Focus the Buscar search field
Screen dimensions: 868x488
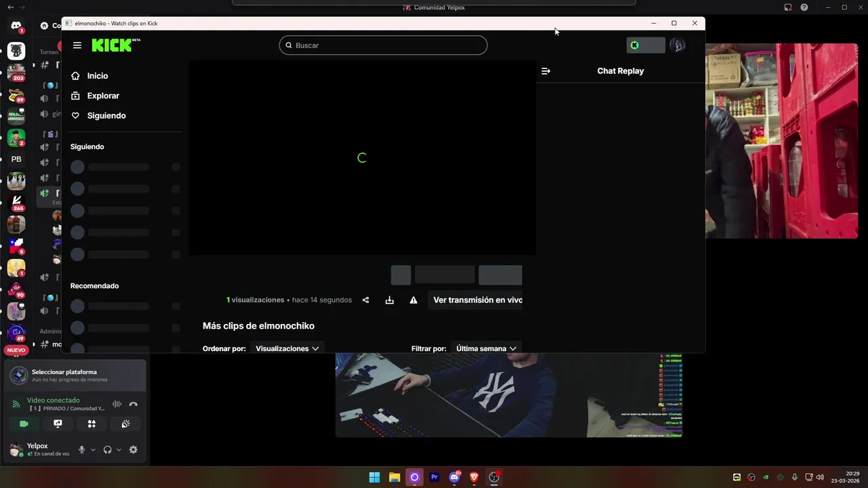pyautogui.click(x=383, y=45)
